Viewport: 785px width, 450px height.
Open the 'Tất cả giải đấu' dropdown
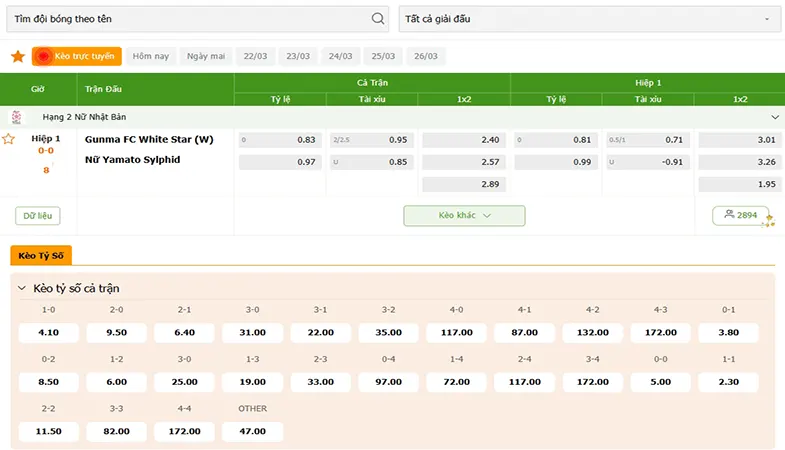tap(590, 19)
